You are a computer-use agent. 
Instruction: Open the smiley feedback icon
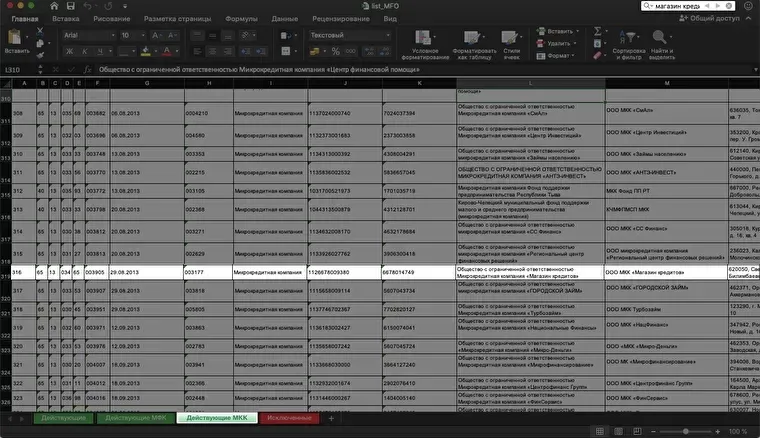pyautogui.click(x=749, y=6)
